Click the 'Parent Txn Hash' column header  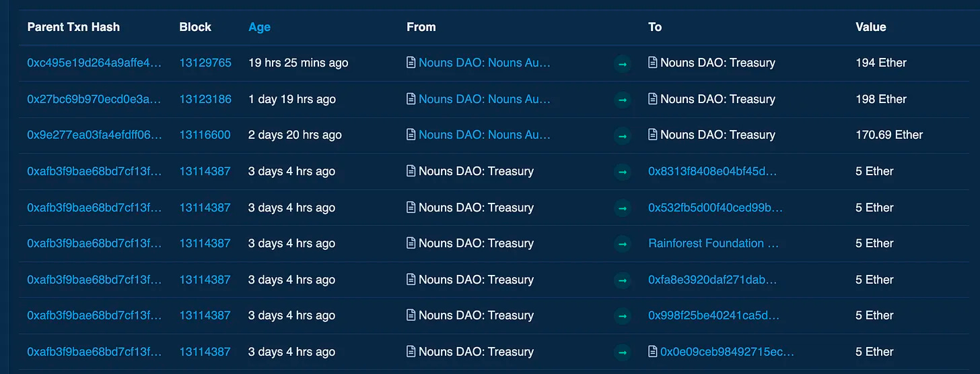point(73,27)
